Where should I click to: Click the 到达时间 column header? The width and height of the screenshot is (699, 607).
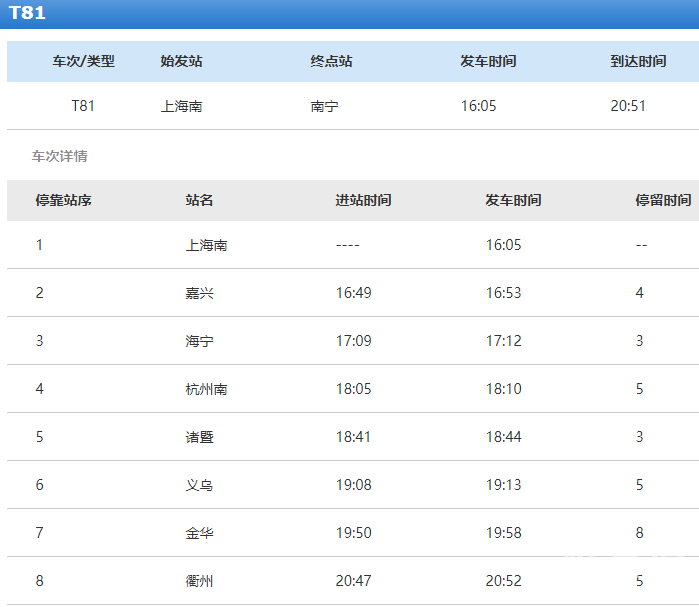(638, 61)
